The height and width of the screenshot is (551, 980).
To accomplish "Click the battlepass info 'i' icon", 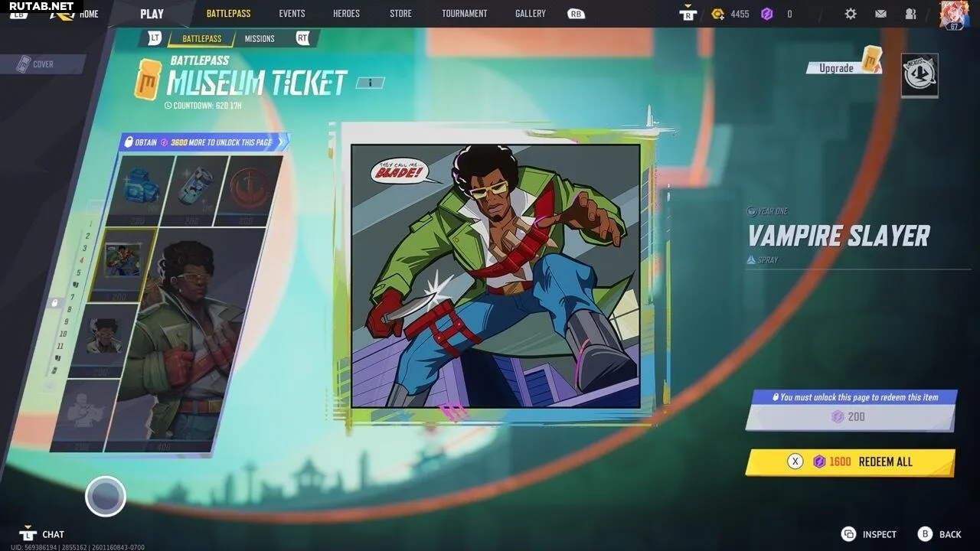I will (370, 83).
